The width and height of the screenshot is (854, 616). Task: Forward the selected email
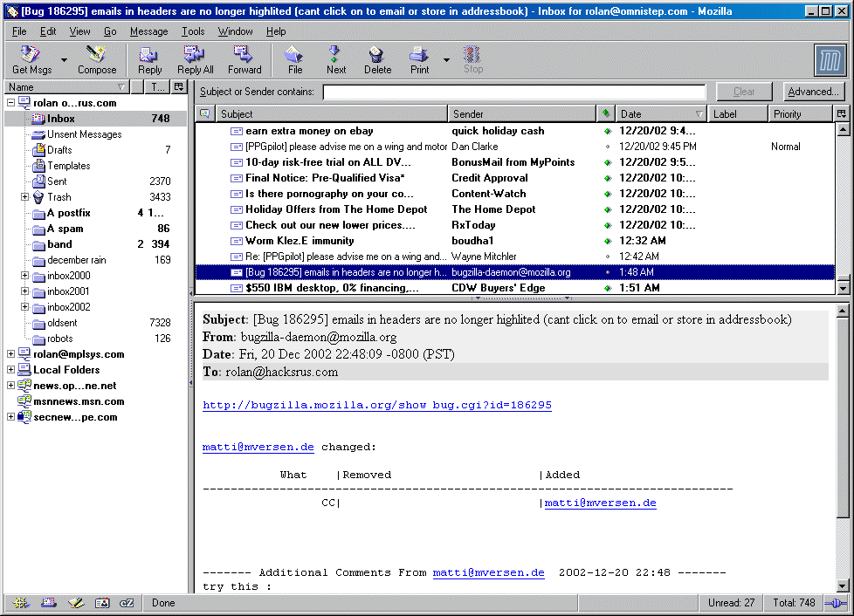coord(244,59)
